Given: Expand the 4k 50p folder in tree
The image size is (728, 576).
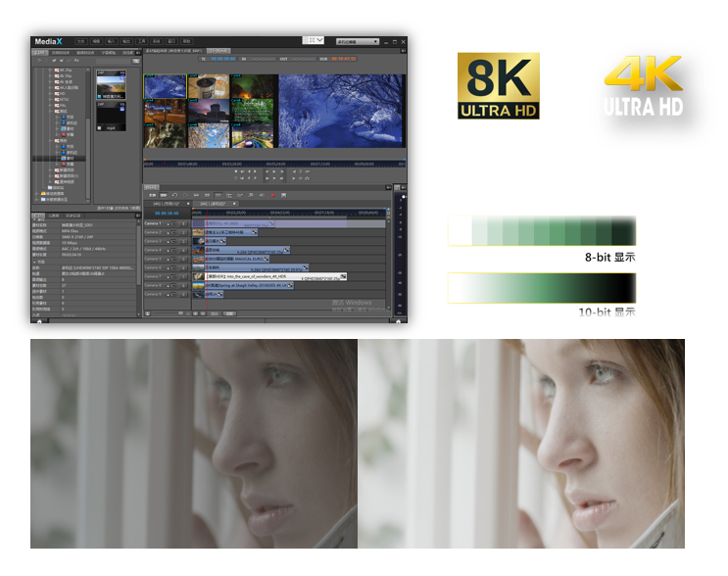Looking at the screenshot, I should click(50, 75).
